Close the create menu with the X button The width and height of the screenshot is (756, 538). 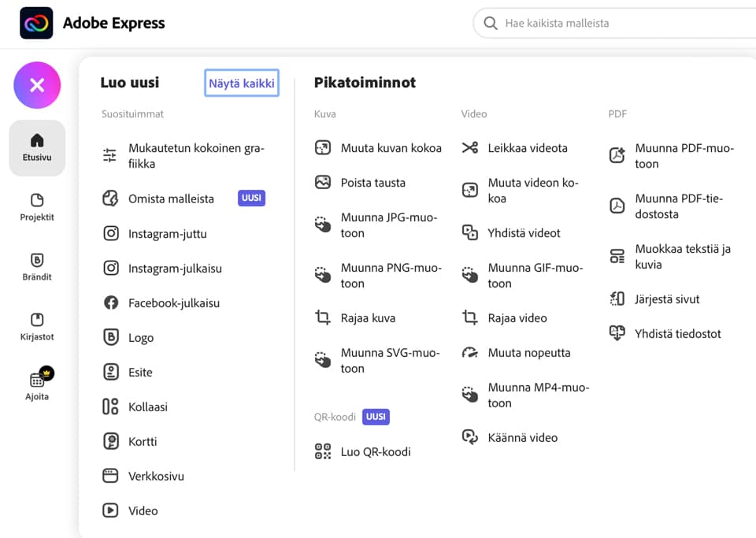click(x=37, y=85)
